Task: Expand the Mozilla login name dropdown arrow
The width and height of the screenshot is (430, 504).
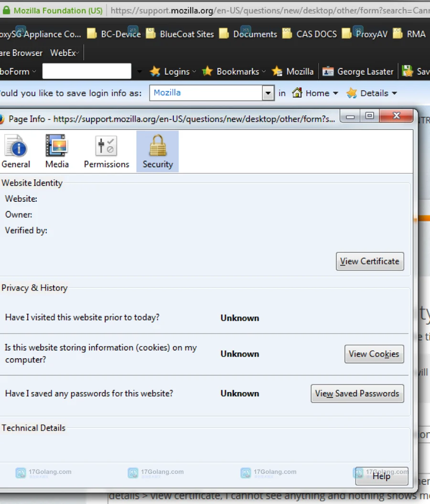Action: point(268,93)
